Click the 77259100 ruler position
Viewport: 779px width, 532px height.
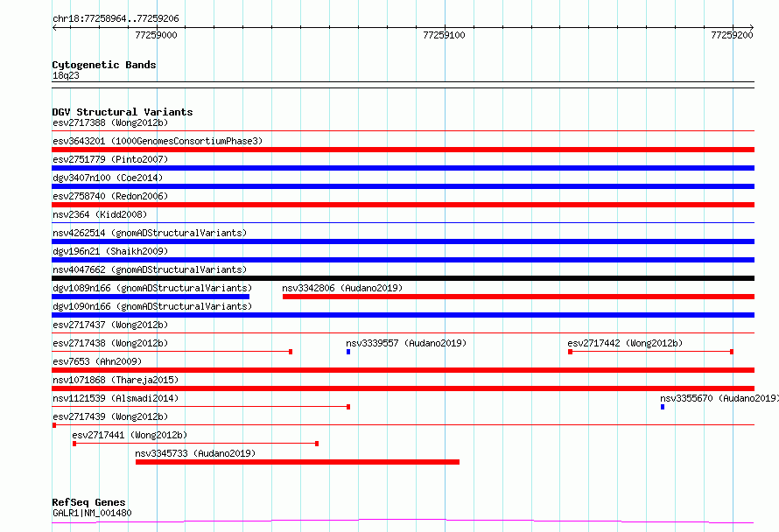(444, 35)
